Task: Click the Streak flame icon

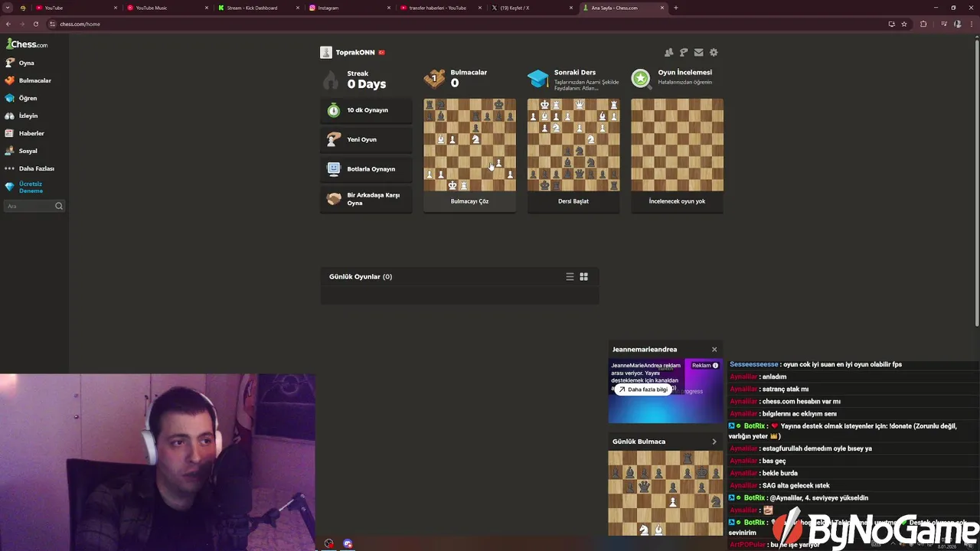Action: point(331,80)
